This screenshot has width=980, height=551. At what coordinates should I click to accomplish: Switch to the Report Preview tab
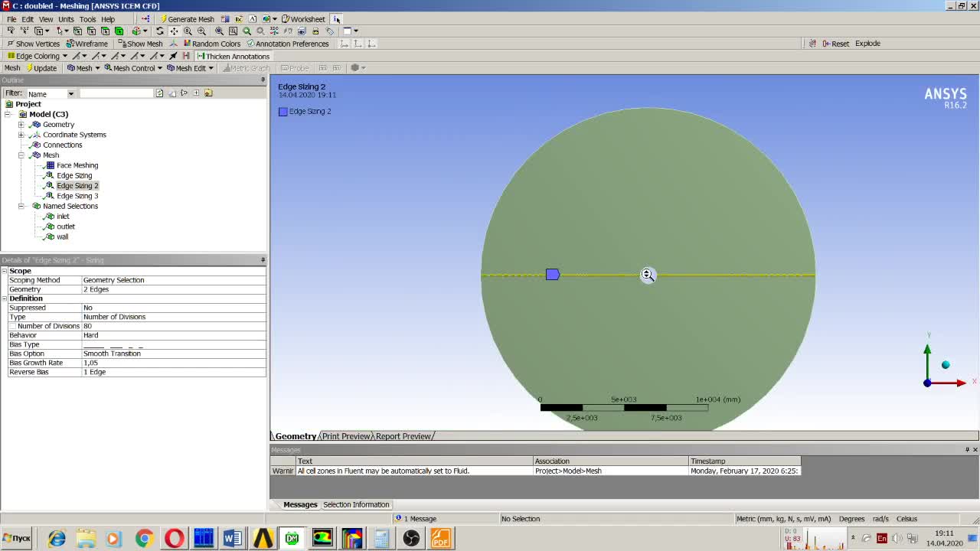(403, 436)
